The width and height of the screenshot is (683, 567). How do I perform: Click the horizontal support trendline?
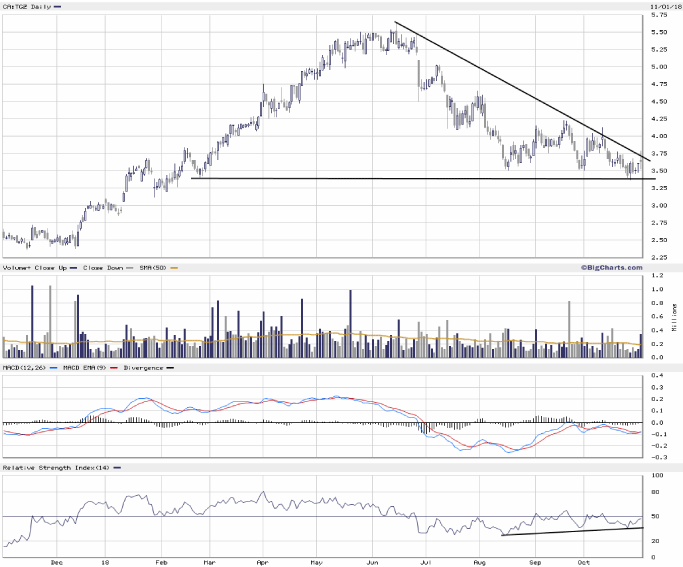(400, 179)
